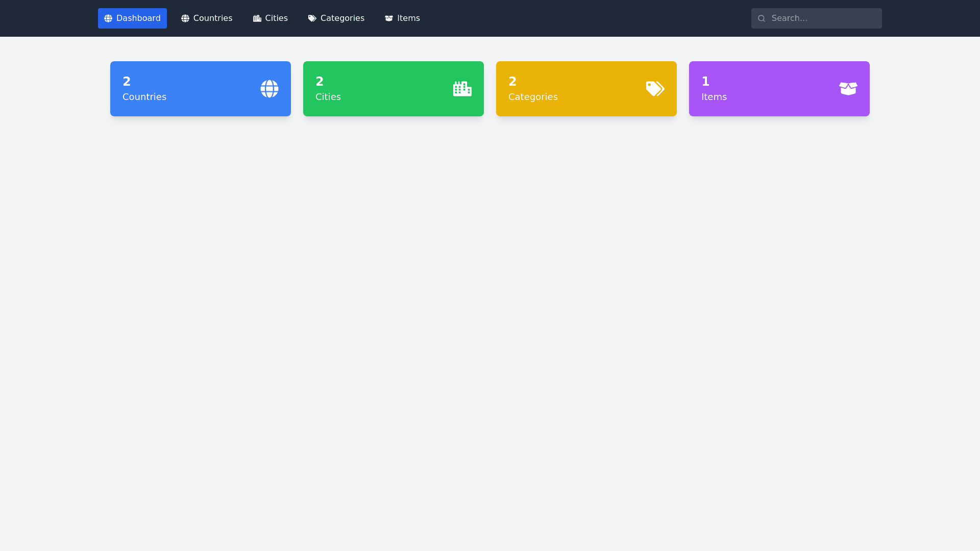The width and height of the screenshot is (980, 551).
Task: Click the open box icon on the Items card
Action: click(848, 89)
